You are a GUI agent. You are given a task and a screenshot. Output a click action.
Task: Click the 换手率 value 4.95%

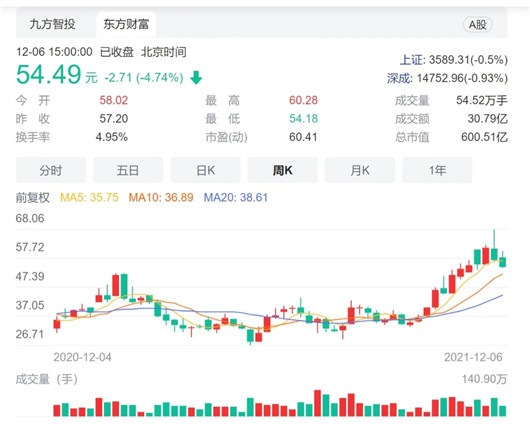112,137
